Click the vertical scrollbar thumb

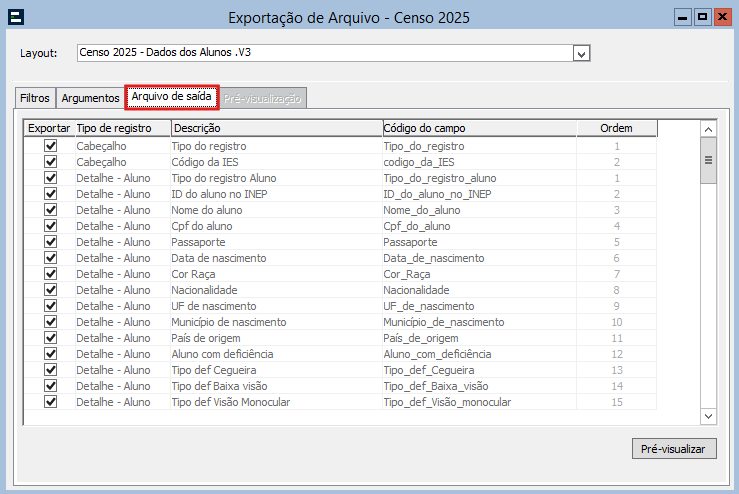pyautogui.click(x=708, y=160)
